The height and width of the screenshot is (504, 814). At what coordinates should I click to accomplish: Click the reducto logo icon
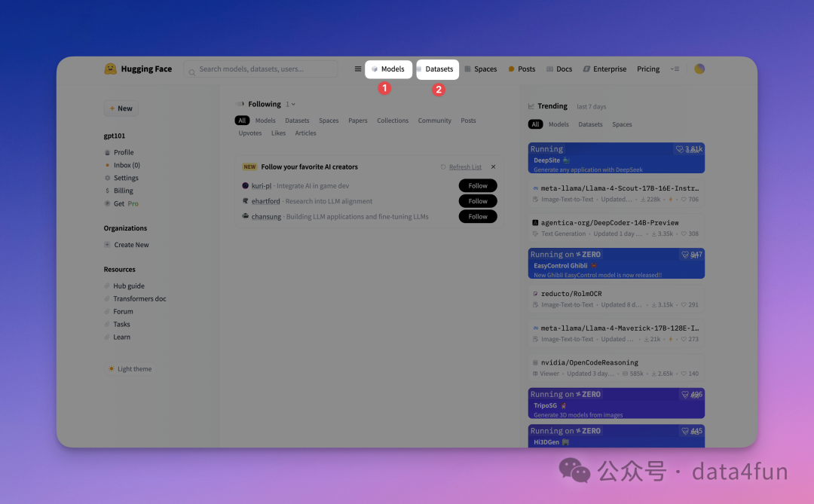click(x=535, y=294)
